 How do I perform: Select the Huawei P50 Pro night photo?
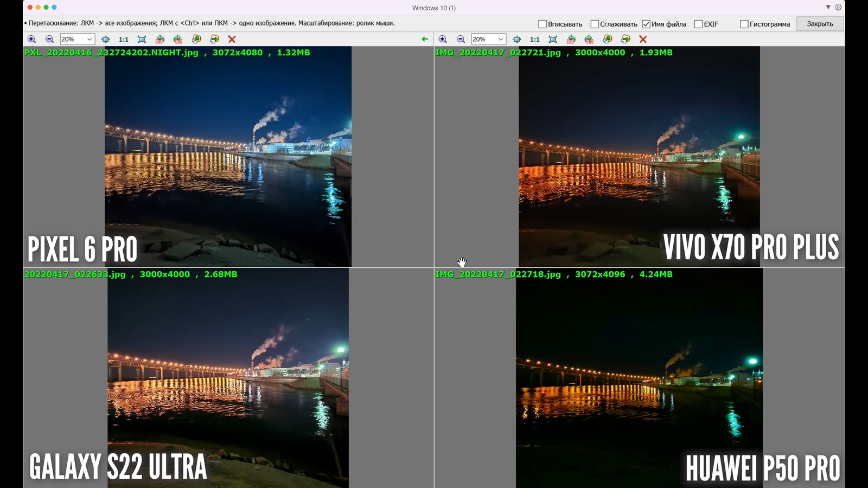coord(639,378)
